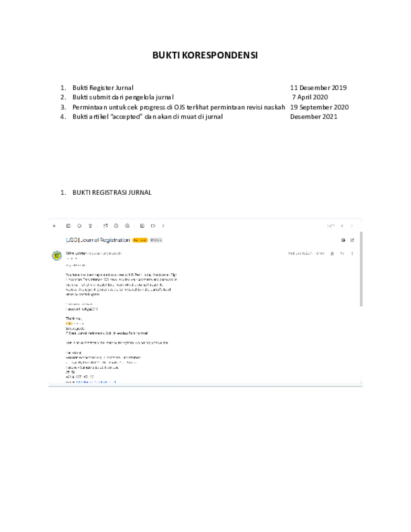The width and height of the screenshot is (411, 532).
Task: Report the email as spam
Action: pyautogui.click(x=79, y=226)
